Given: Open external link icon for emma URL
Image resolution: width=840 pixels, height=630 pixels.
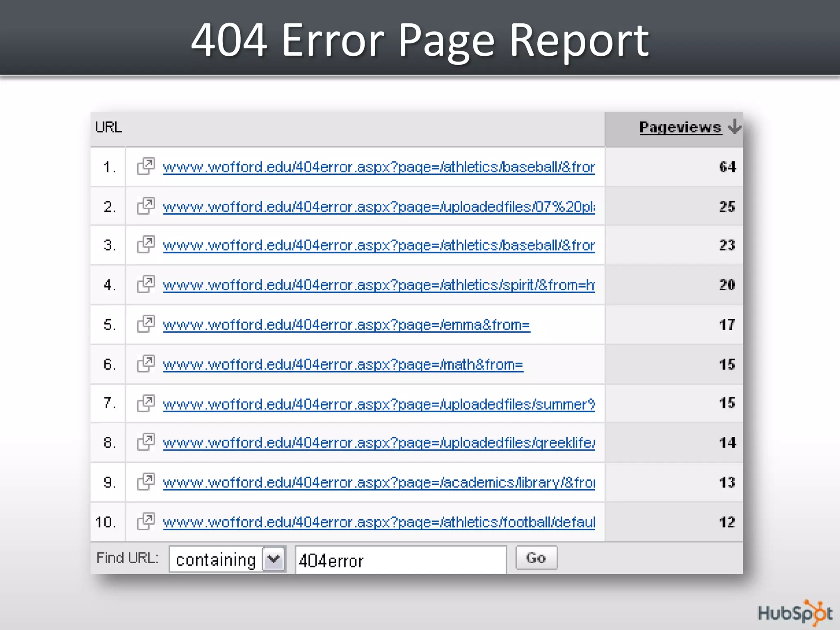Looking at the screenshot, I should (x=146, y=324).
